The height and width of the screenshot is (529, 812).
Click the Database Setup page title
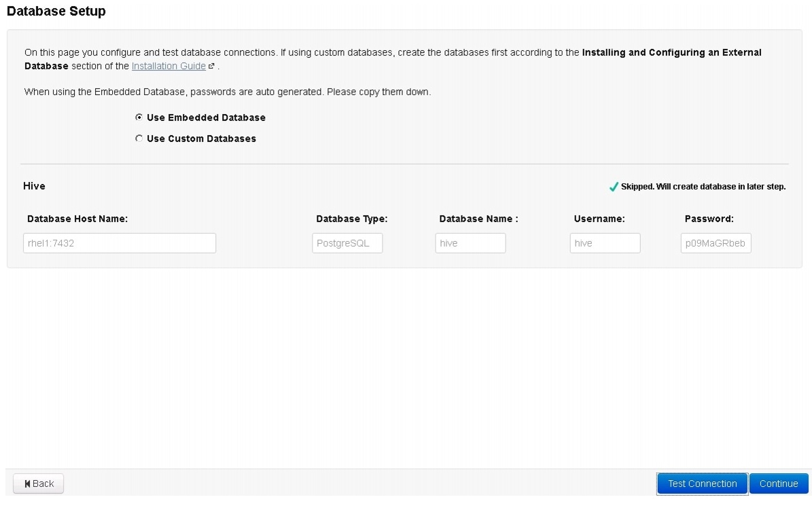click(x=56, y=12)
